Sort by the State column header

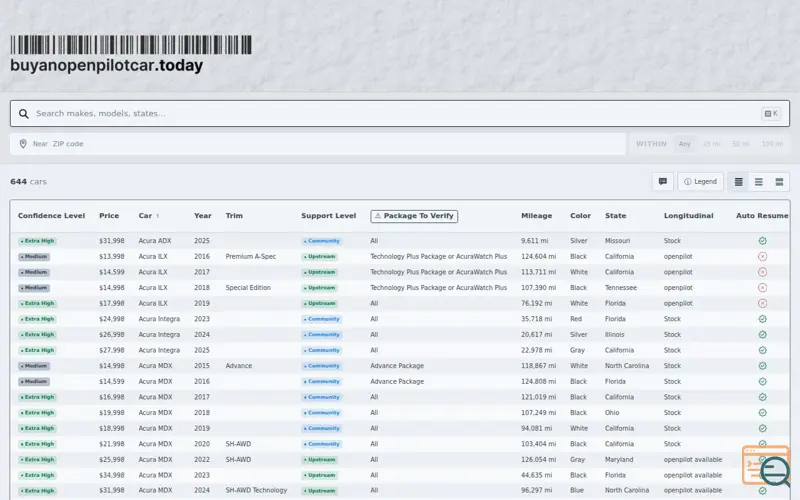tap(615, 216)
